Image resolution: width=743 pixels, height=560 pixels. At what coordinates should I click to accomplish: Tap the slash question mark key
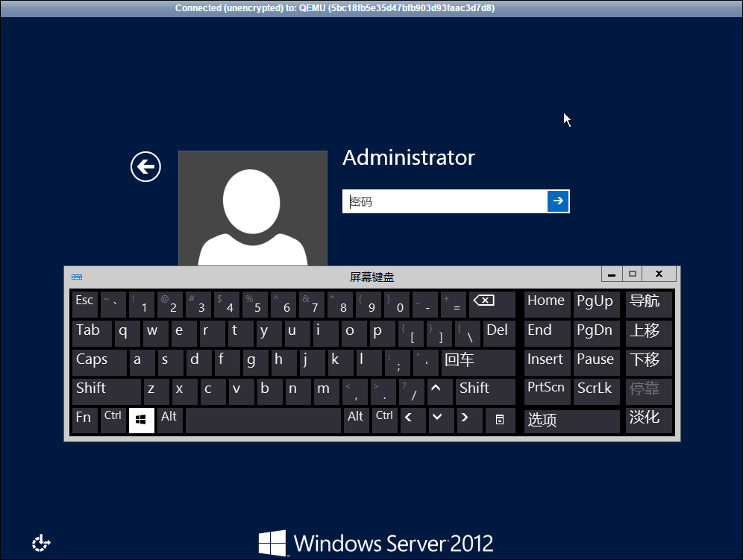pyautogui.click(x=411, y=391)
